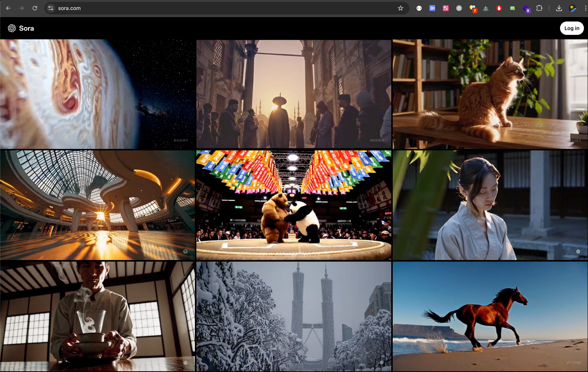Open the horse running on beach video
Screen dimensions: 588x372
pos(490,316)
